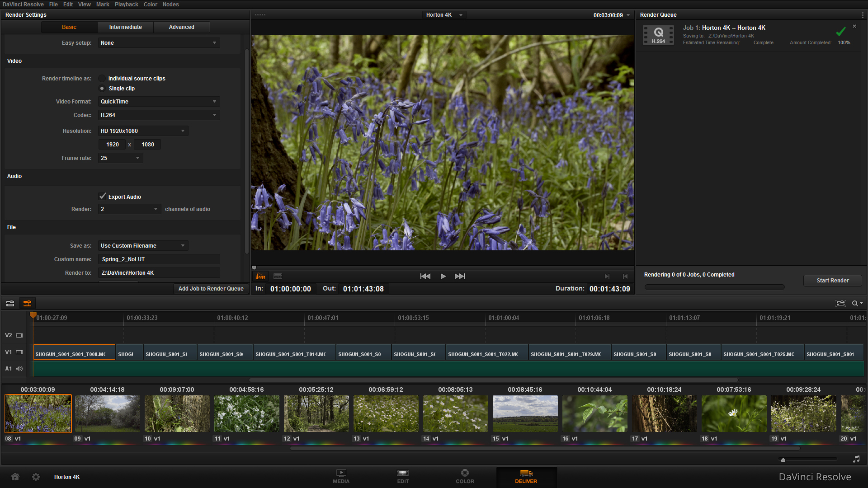
Task: Toggle V1 track enable icon
Action: coord(19,352)
